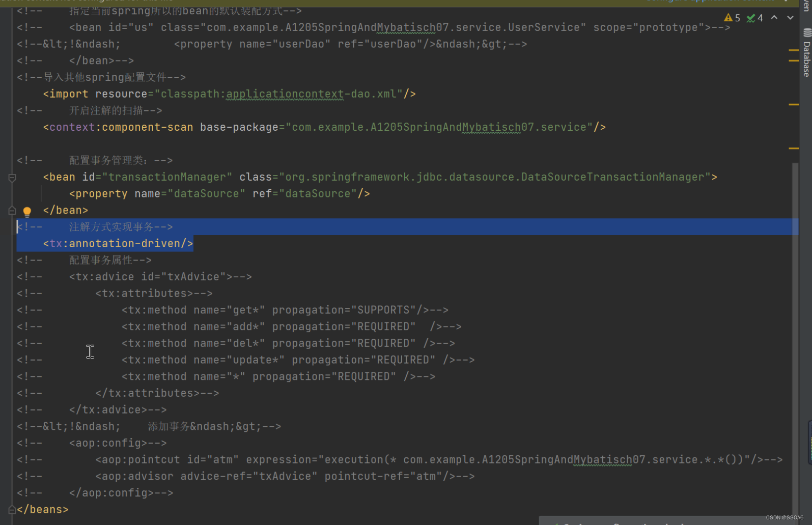This screenshot has width=812, height=525.
Task: Click the ref="dataSource" attribute
Action: coord(305,194)
